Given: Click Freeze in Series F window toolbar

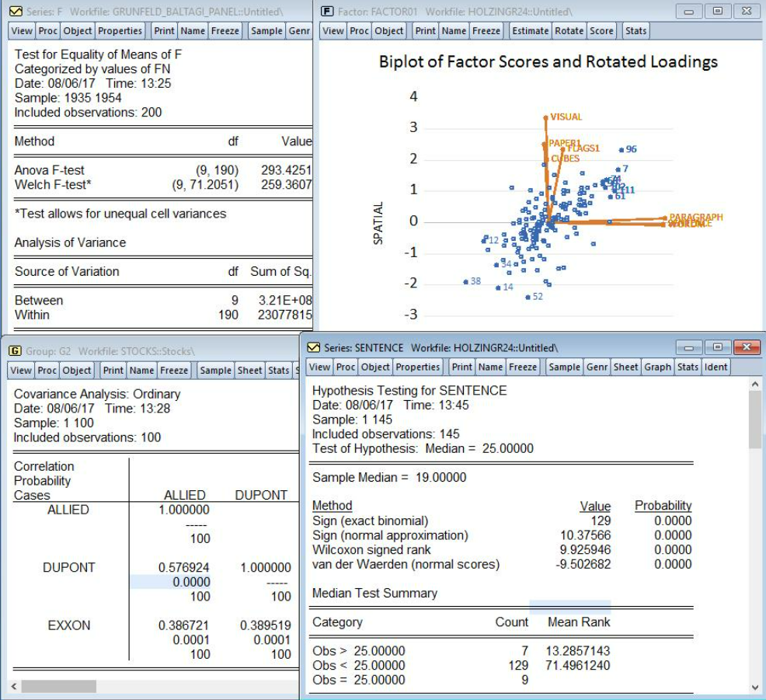Looking at the screenshot, I should point(225,31).
